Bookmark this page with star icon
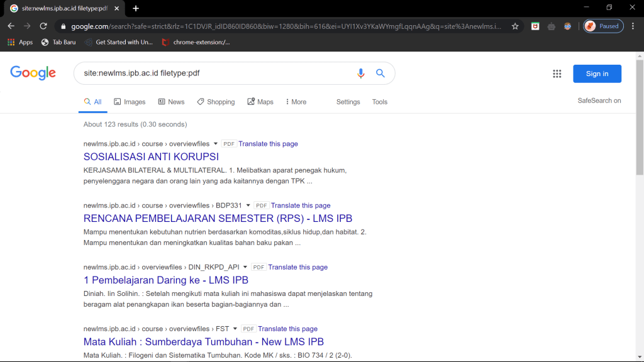The height and width of the screenshot is (362, 644). 515,26
